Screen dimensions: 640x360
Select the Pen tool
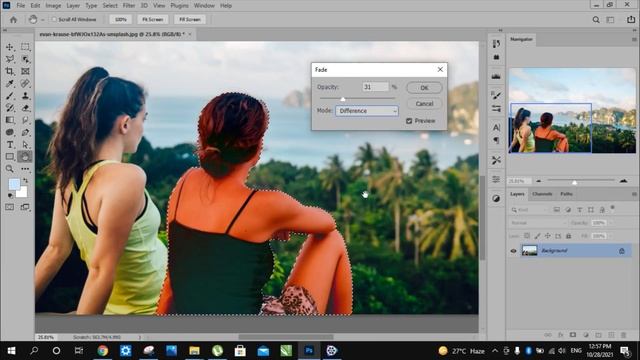click(25, 132)
